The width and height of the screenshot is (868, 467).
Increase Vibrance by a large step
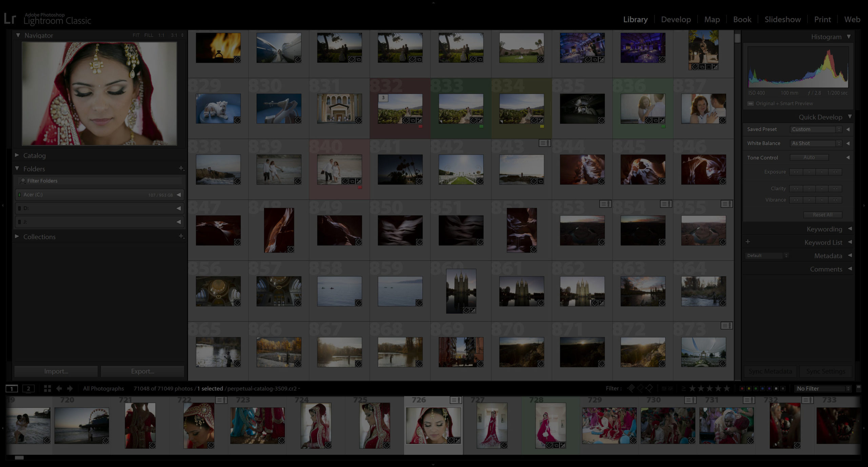pos(835,200)
